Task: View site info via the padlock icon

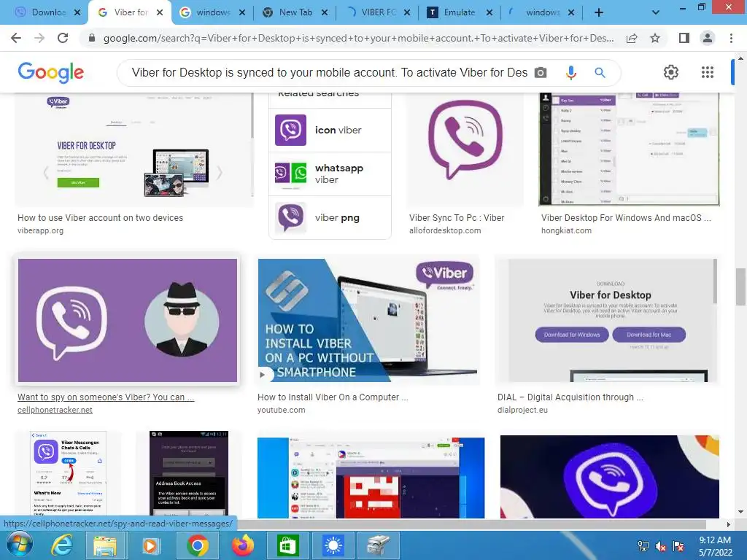Action: pos(93,38)
